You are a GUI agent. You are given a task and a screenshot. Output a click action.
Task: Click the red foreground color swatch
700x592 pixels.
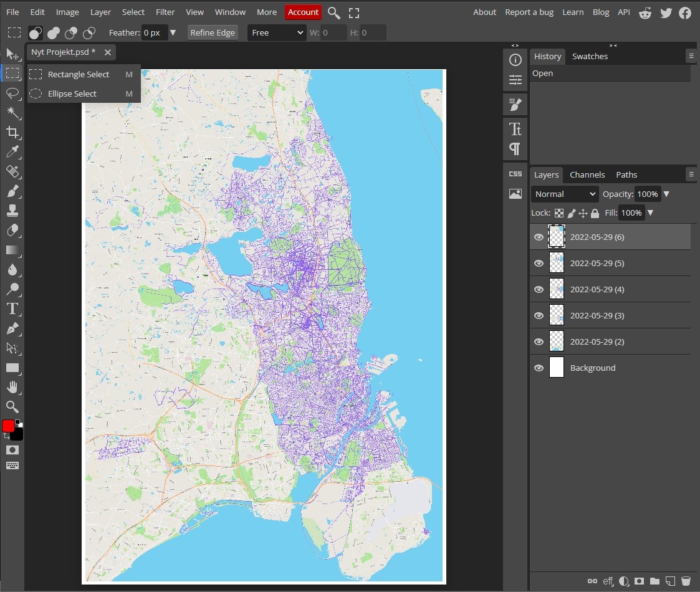pyautogui.click(x=8, y=426)
